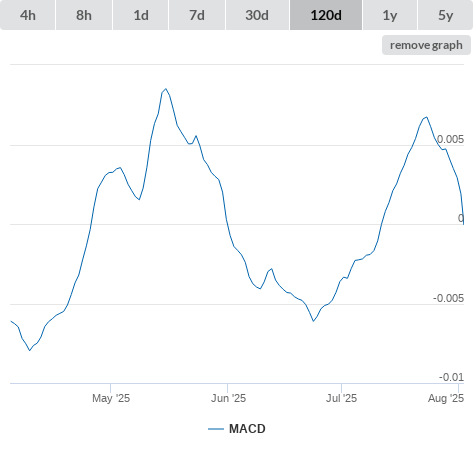Click the -0.005 y-axis label
This screenshot has width=474, height=455.
(x=448, y=298)
